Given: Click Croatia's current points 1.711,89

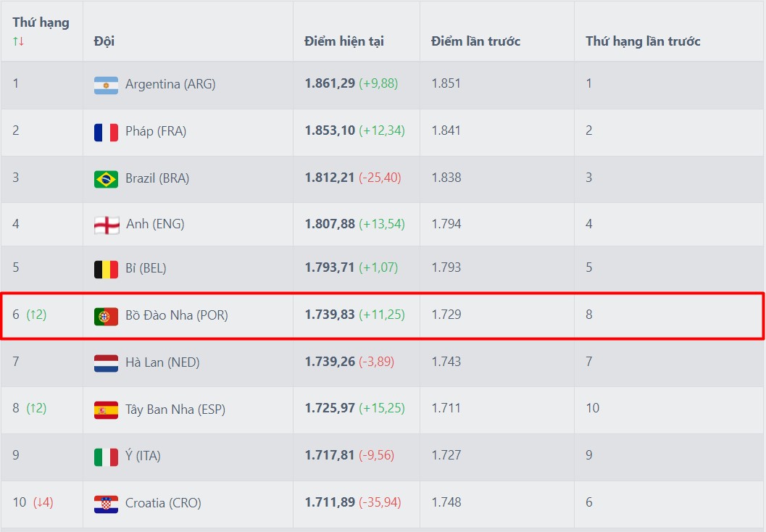Looking at the screenshot, I should [330, 502].
